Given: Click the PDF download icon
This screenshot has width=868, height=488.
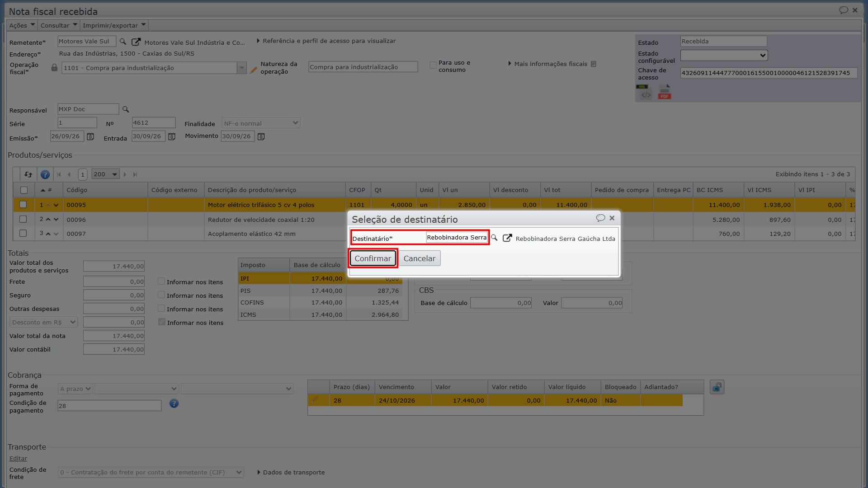Looking at the screenshot, I should [x=664, y=92].
